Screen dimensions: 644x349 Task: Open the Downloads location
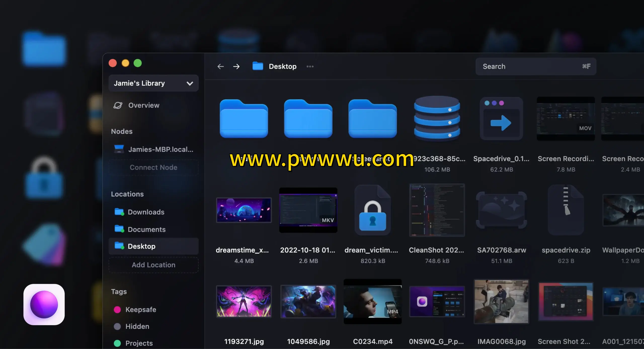pos(146,212)
